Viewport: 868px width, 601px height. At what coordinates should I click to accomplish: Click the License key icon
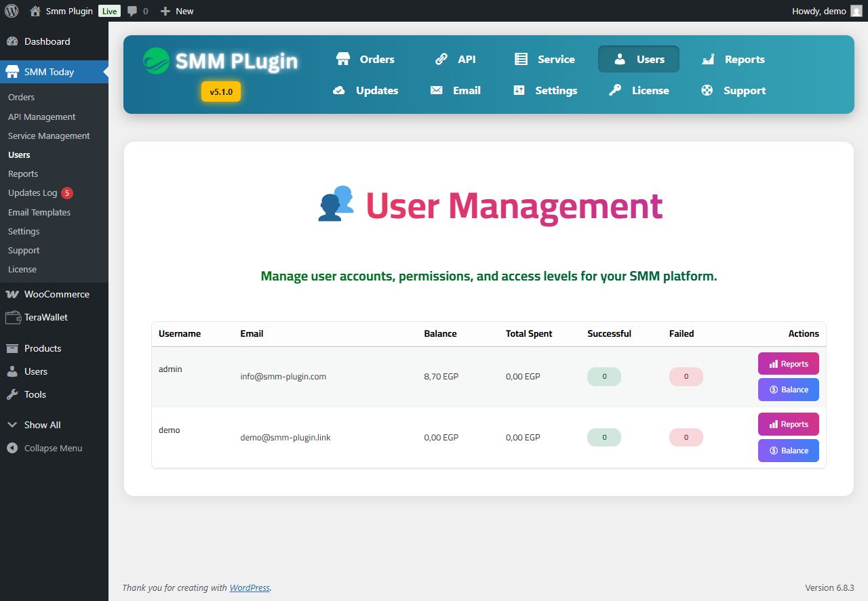click(615, 90)
